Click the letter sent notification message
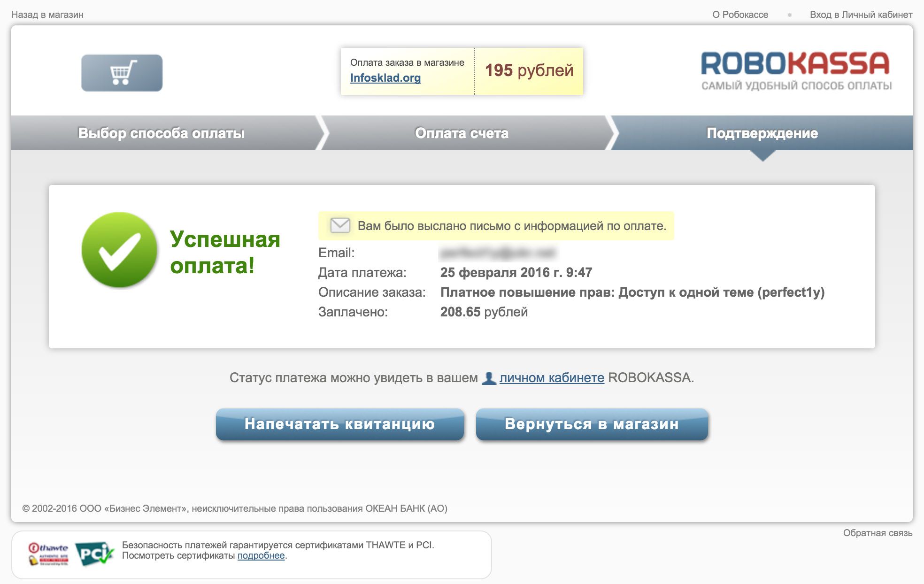Image resolution: width=924 pixels, height=584 pixels. click(496, 226)
